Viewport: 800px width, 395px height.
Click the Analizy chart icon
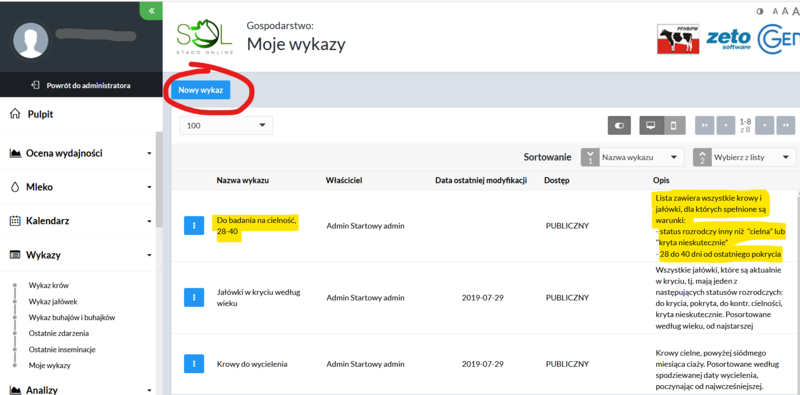point(15,390)
